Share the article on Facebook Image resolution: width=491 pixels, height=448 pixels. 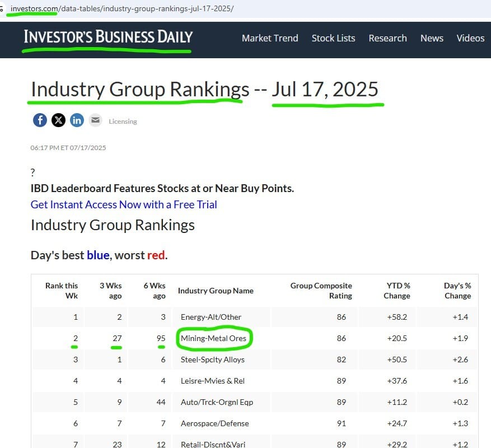pyautogui.click(x=40, y=120)
